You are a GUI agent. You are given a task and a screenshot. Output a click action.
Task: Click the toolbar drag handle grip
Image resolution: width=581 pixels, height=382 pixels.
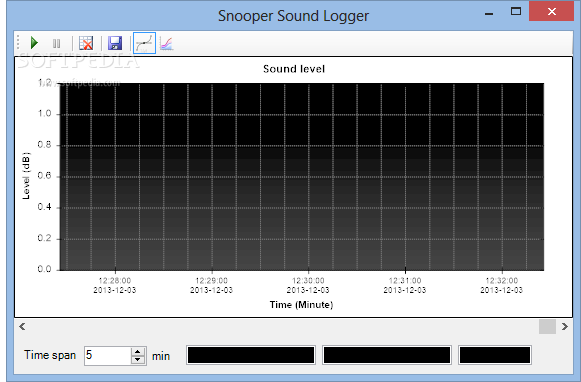[x=18, y=43]
